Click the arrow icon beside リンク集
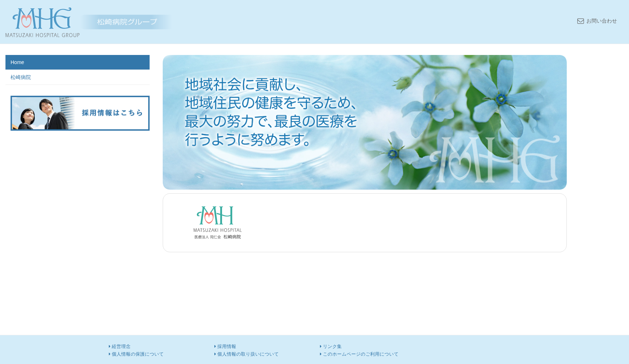 click(321, 347)
